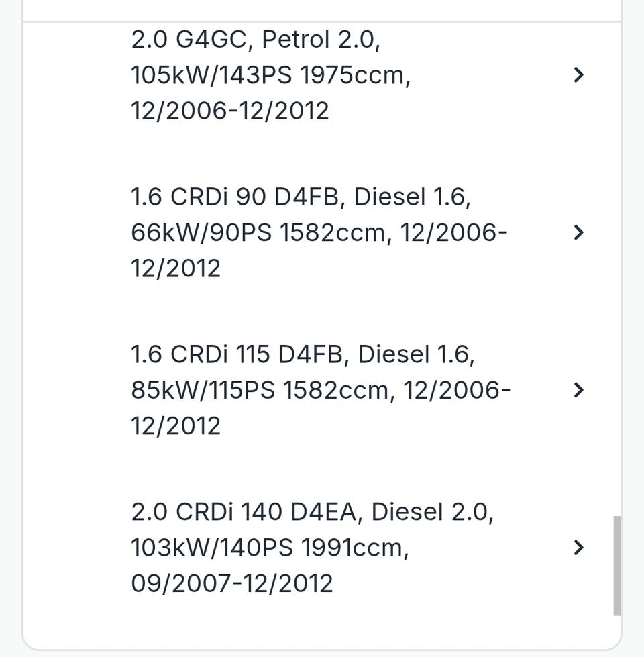Click the '12/2006-12/2012' date under 2.0 G4GC
Viewport: 644px width, 657px height.
pyautogui.click(x=230, y=111)
